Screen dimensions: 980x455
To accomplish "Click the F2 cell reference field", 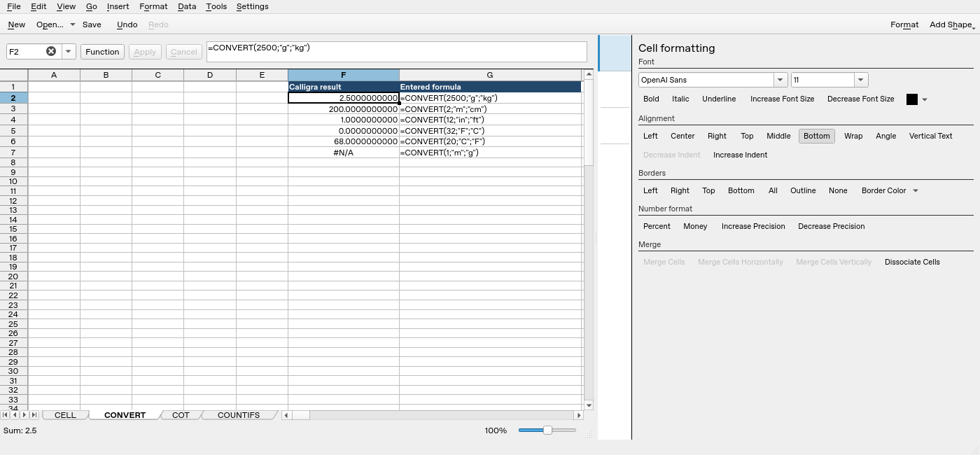I will tap(27, 51).
